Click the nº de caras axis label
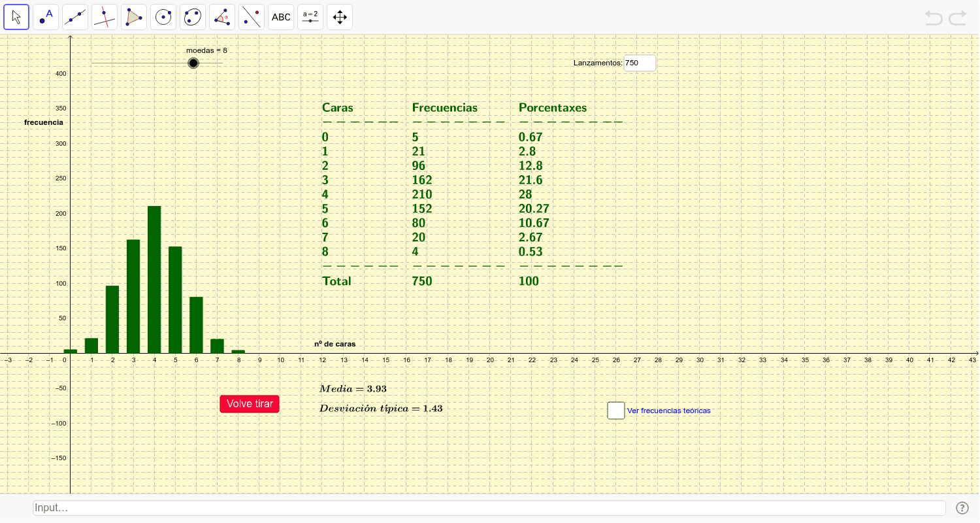 335,344
